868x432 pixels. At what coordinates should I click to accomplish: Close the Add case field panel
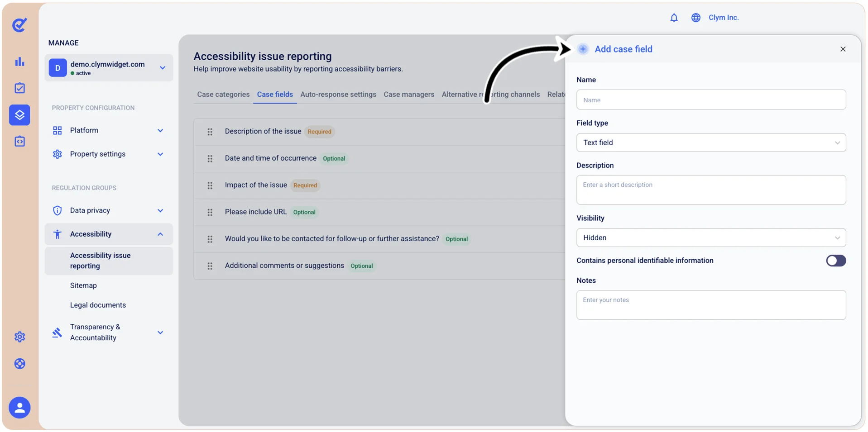coord(843,49)
